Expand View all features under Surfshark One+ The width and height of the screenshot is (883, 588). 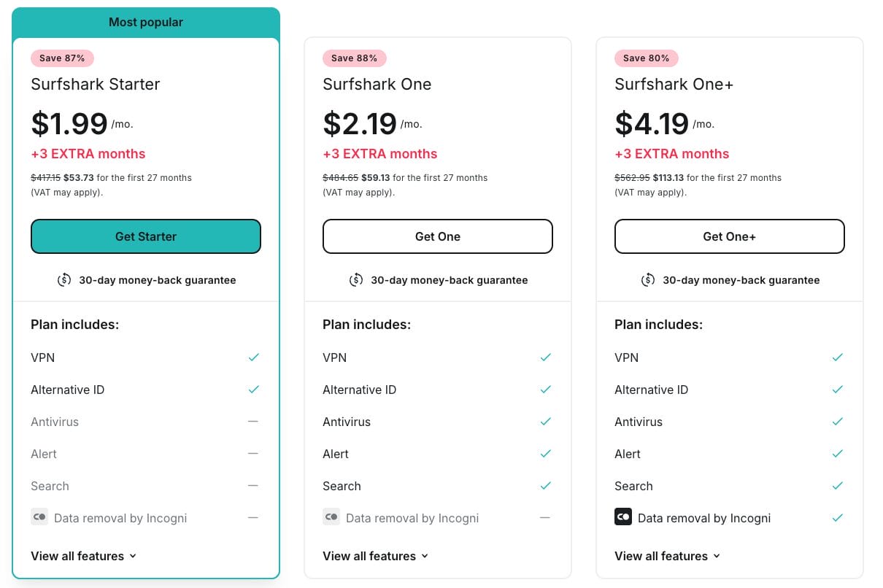[668, 556]
